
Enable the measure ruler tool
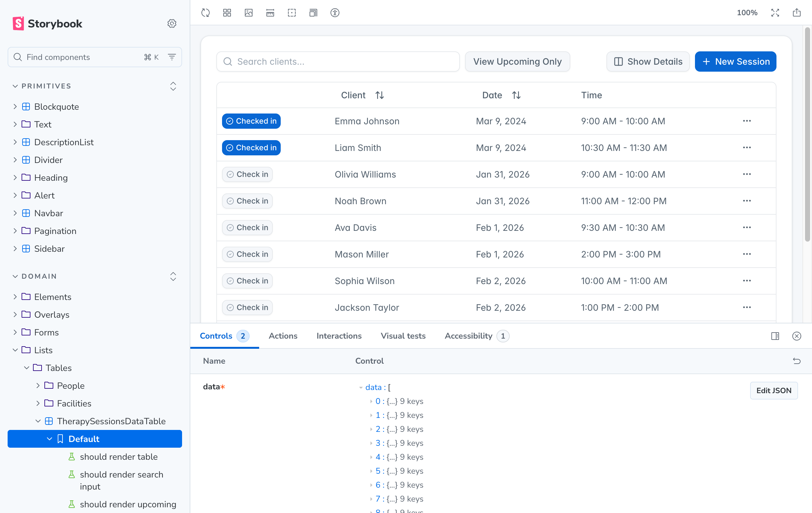[x=270, y=13]
